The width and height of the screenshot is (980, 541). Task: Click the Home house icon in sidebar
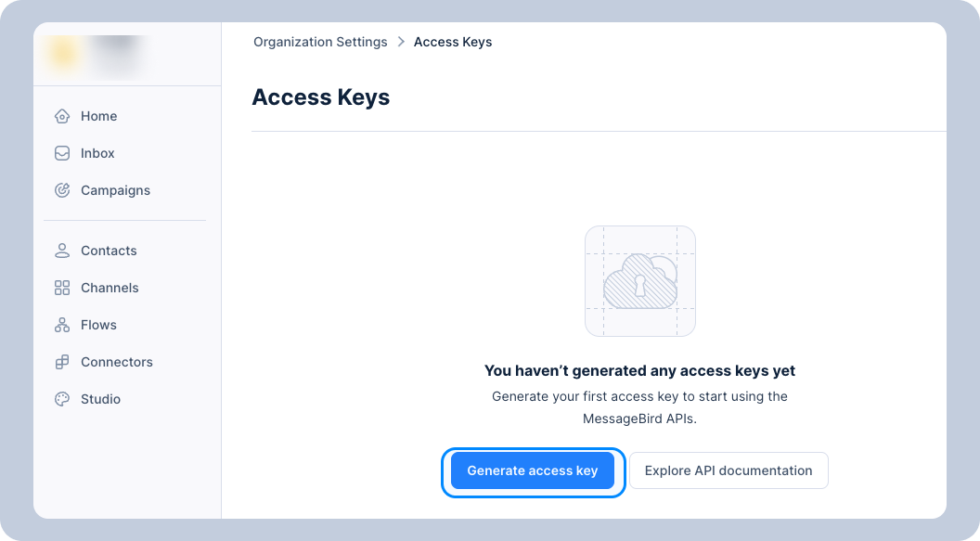tap(62, 116)
